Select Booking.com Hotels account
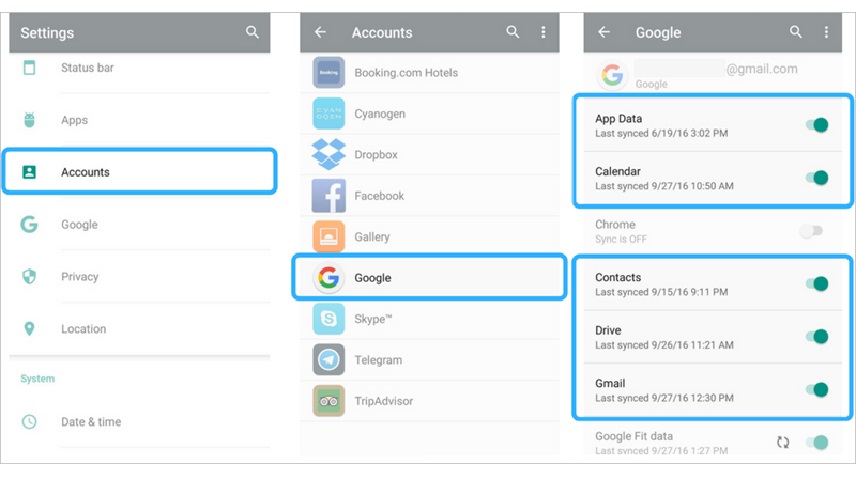Image resolution: width=856 pixels, height=482 pixels. [x=406, y=73]
